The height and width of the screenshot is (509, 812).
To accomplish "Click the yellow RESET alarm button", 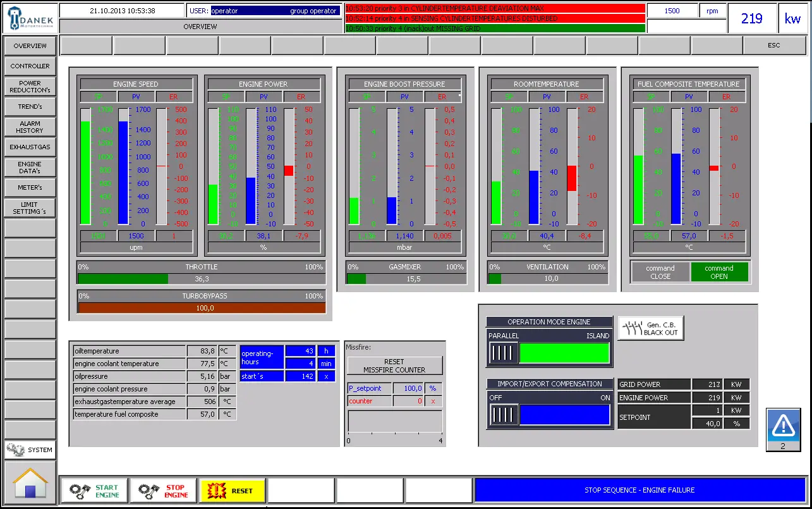I will (x=232, y=491).
